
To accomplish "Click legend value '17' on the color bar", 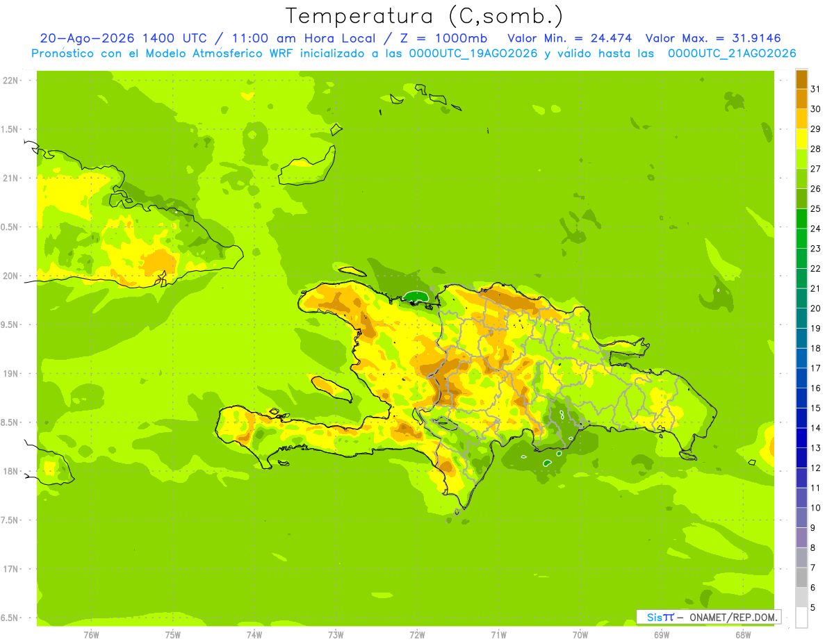I will [815, 368].
